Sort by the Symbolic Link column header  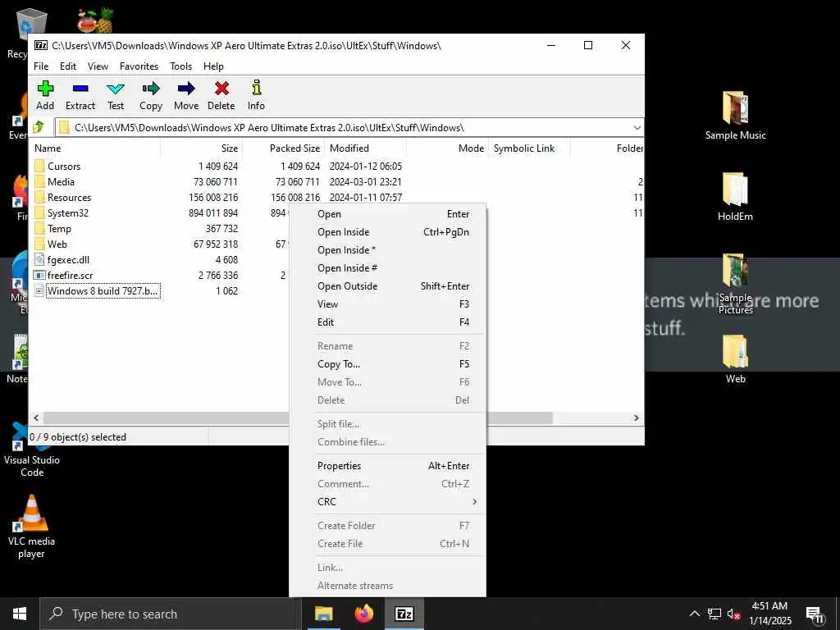tap(529, 148)
